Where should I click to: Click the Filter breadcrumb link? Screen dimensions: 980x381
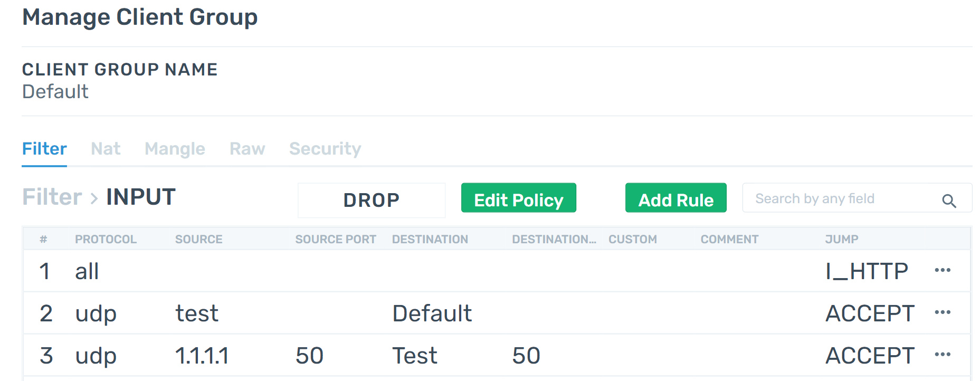coord(52,197)
